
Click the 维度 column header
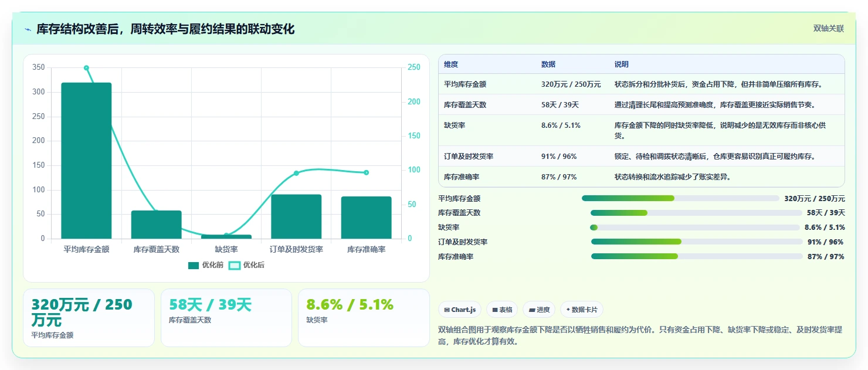451,64
